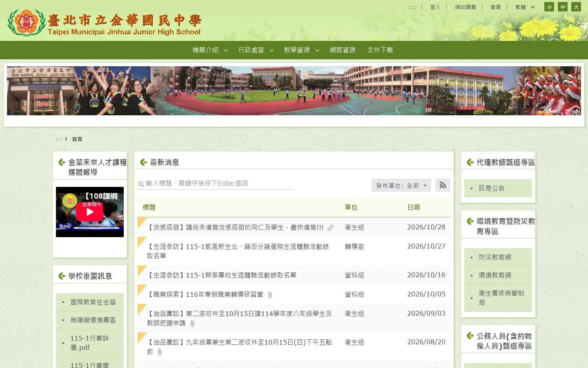Viewport: 588px width, 368px height.
Task: Click the RSS feed icon button
Action: click(x=443, y=185)
